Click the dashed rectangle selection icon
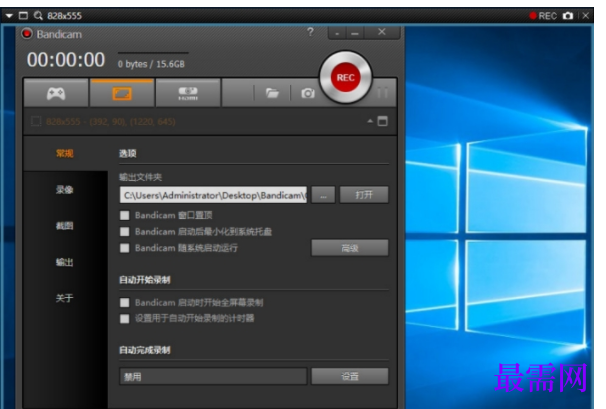The image size is (606, 409). click(36, 122)
